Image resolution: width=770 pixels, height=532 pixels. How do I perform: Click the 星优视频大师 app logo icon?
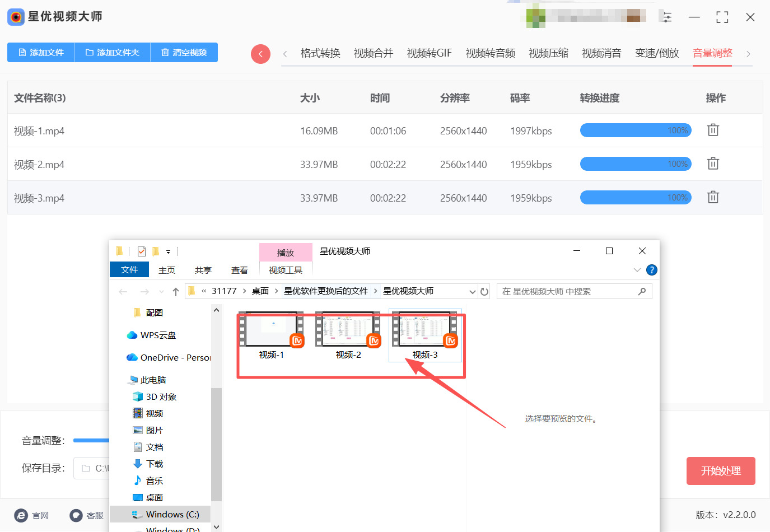click(x=16, y=17)
